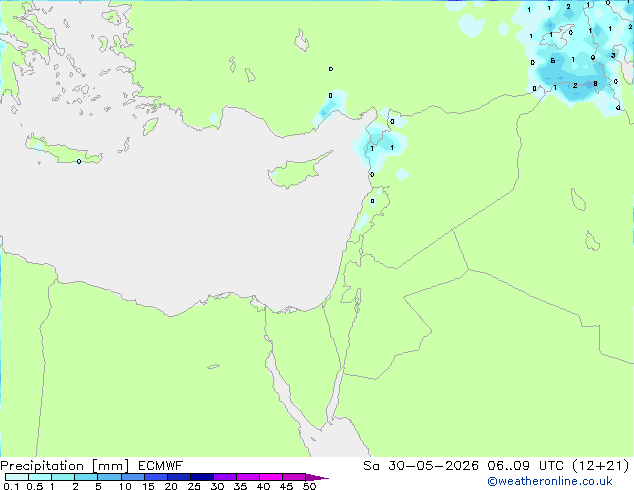Viewport: 634px width, 490px height.
Task: Click the '25' legend label
Action: click(x=194, y=486)
